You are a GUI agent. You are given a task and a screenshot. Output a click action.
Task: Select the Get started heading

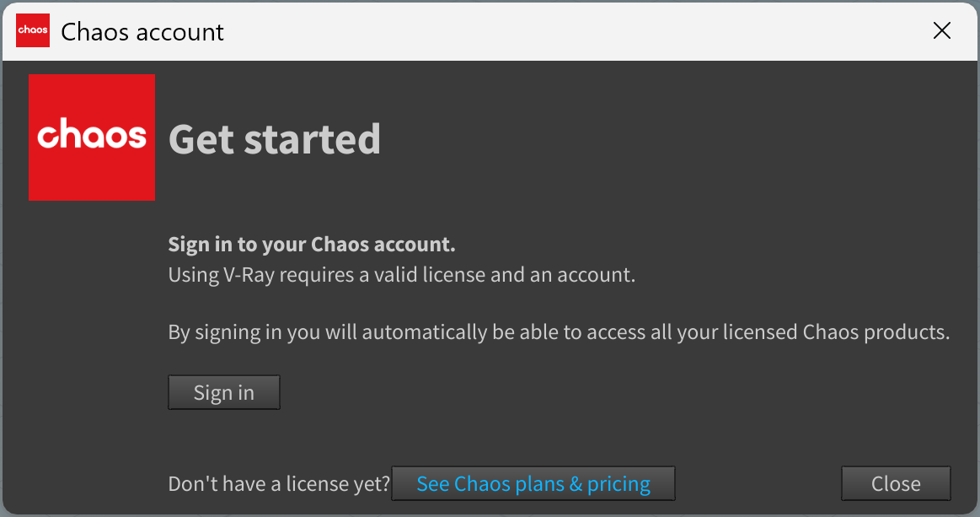click(275, 139)
